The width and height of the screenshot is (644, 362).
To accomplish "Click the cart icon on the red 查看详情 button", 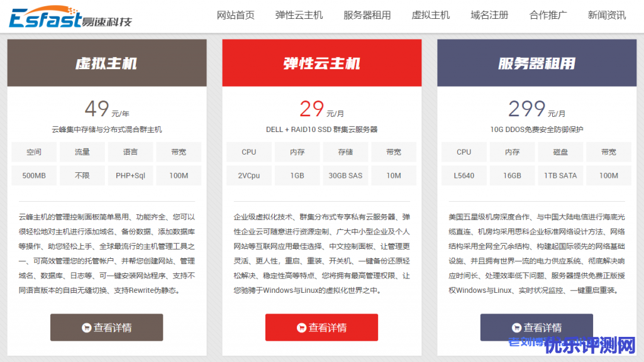I will [x=301, y=327].
